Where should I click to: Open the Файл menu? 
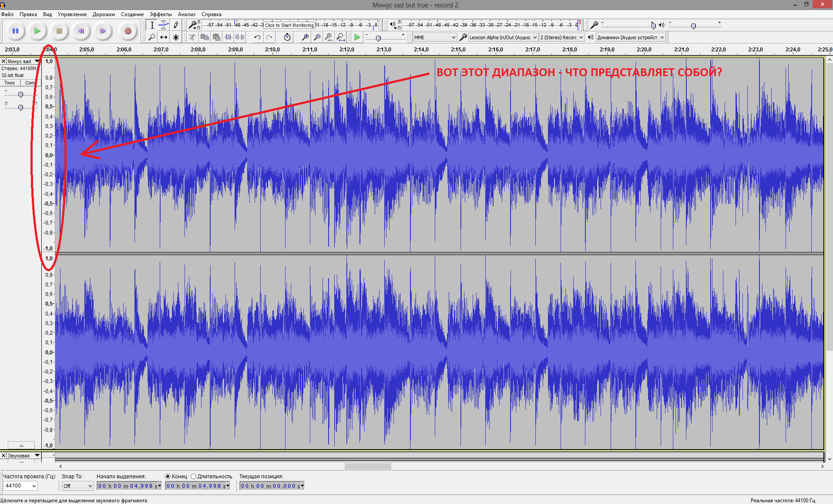7,14
